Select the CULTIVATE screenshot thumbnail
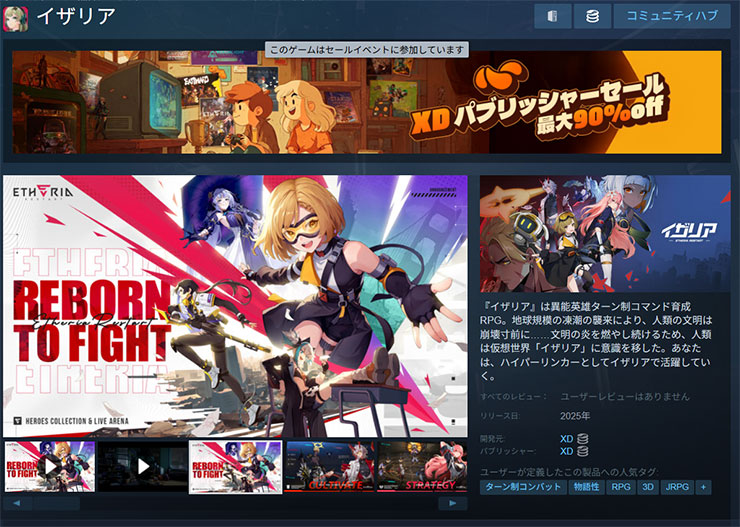The image size is (740, 527). tap(329, 467)
